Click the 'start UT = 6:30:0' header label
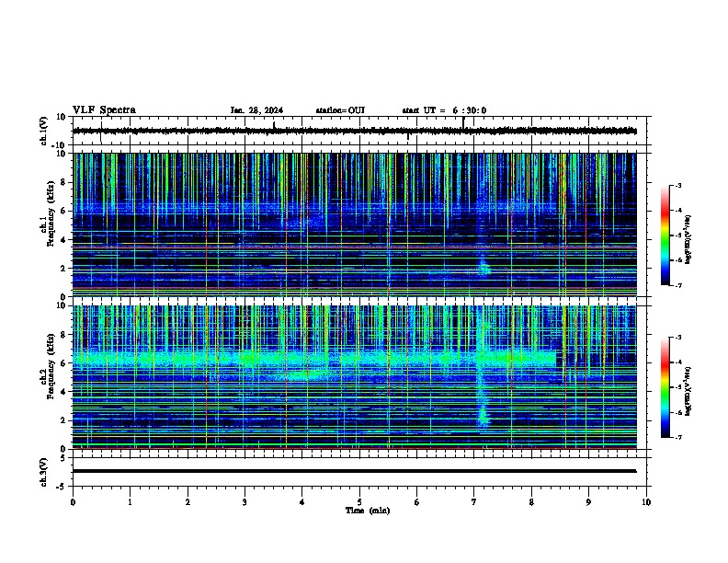Image resolution: width=728 pixels, height=563 pixels. click(x=444, y=110)
